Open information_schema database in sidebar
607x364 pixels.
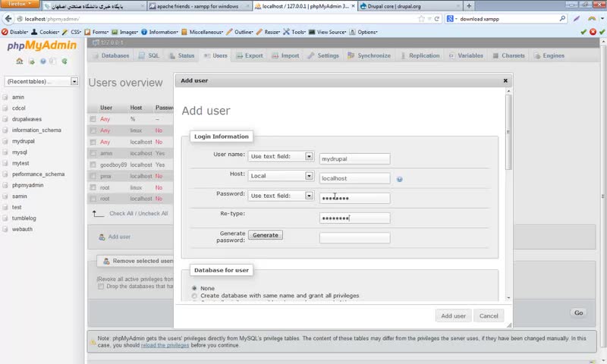(36, 130)
